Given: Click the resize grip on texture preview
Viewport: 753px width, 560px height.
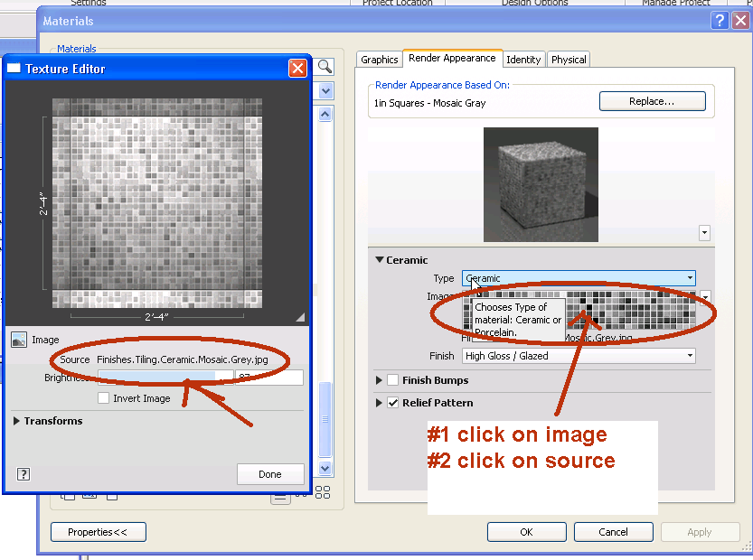Looking at the screenshot, I should (x=300, y=317).
